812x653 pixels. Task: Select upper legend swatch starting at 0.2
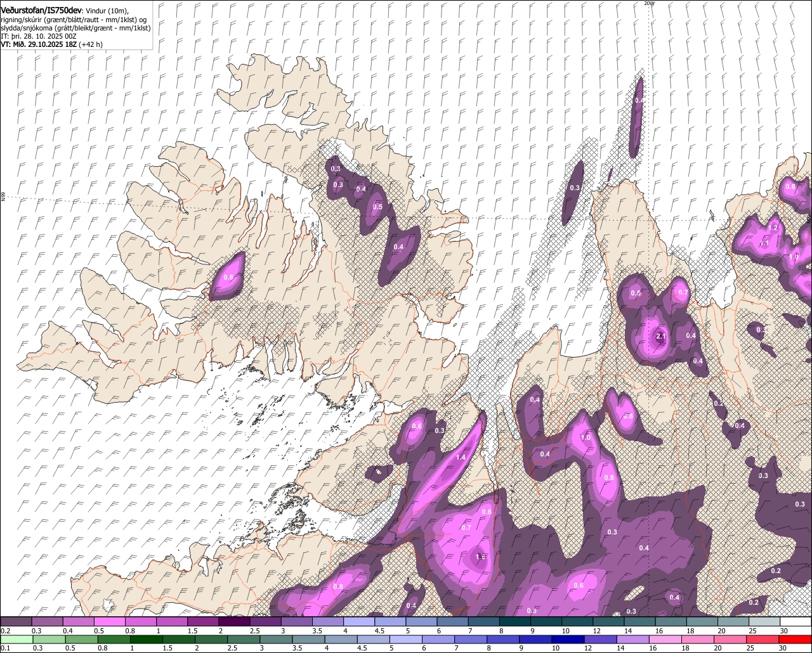point(16,622)
